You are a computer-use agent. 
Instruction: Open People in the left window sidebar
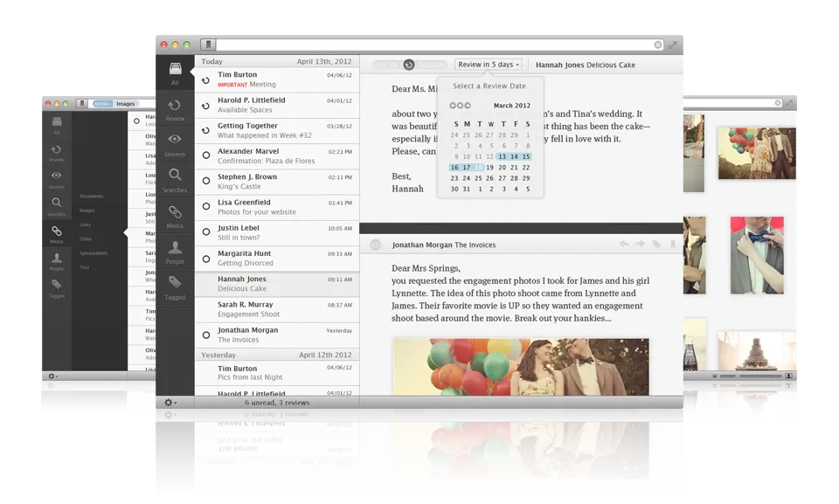(57, 261)
